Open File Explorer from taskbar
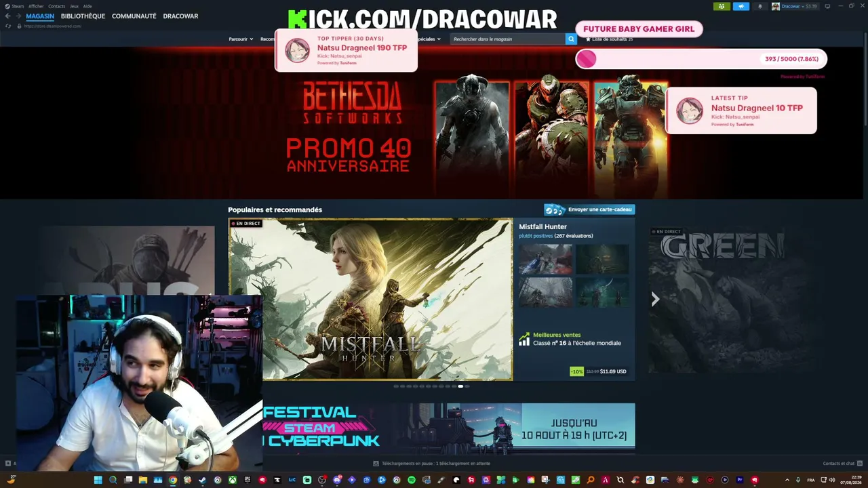Screen dimensions: 868x488 (143, 480)
